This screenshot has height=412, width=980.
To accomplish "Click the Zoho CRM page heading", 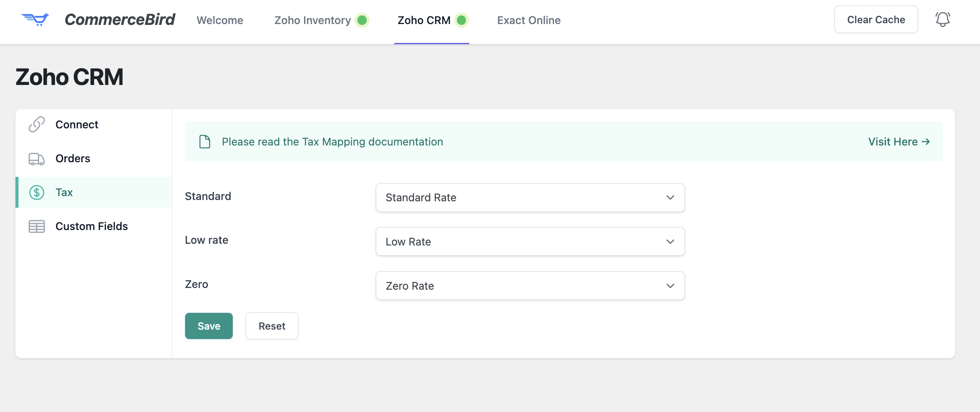I will (70, 77).
